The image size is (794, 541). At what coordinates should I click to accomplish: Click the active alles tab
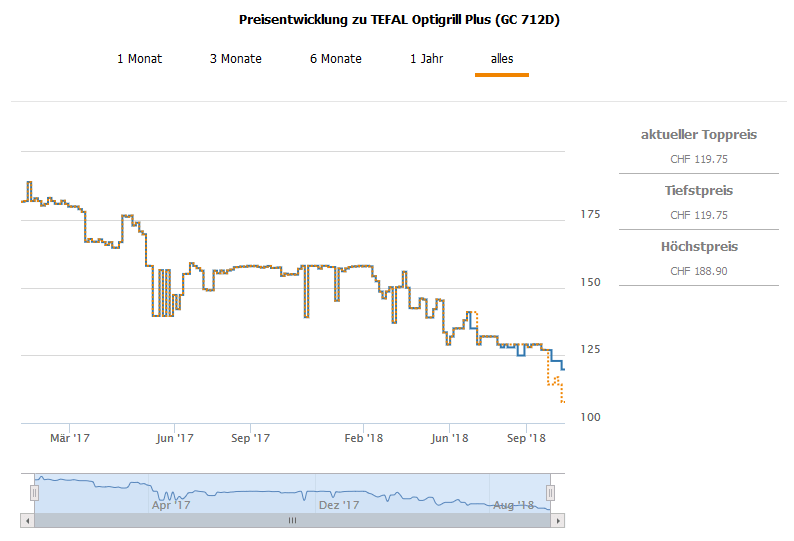click(x=502, y=59)
